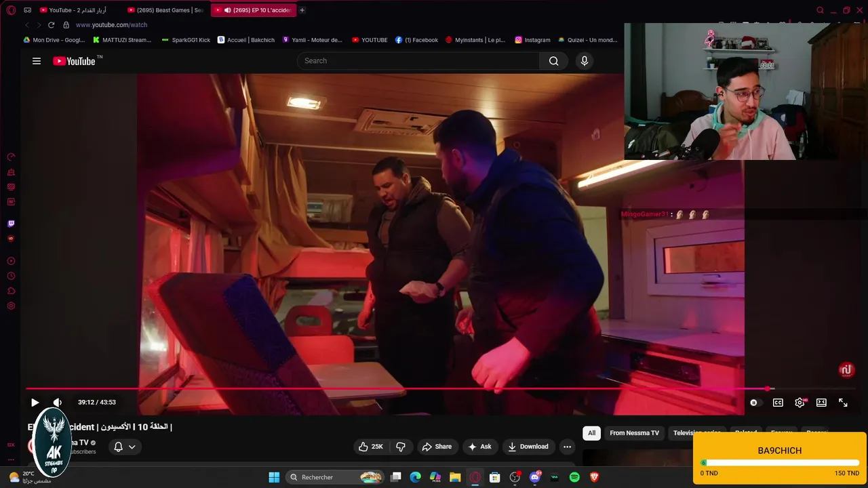Dislike the video

[x=401, y=447]
